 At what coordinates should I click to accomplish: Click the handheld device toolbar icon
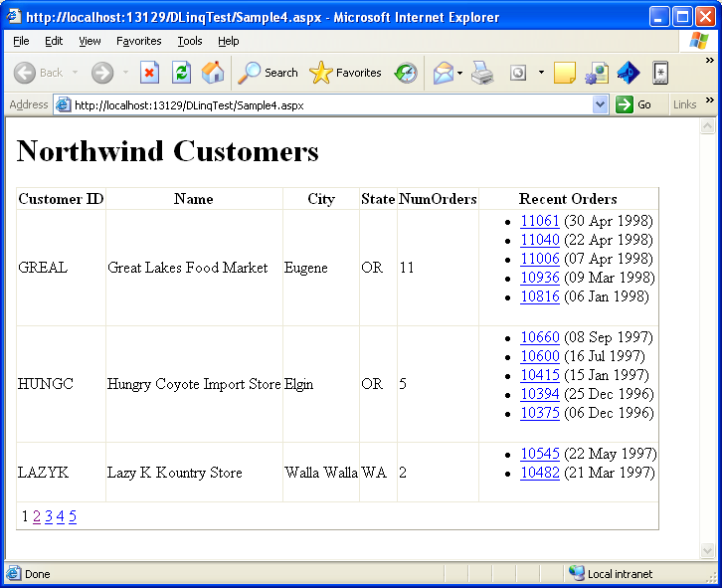point(660,73)
